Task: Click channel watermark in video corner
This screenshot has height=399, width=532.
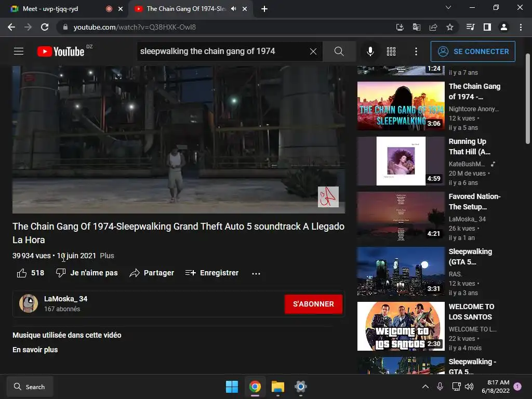Action: [328, 196]
